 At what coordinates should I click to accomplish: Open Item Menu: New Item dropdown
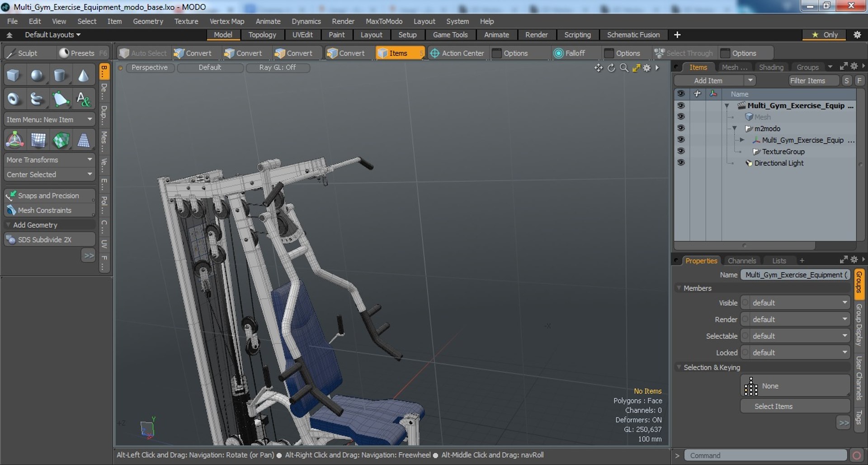(49, 119)
